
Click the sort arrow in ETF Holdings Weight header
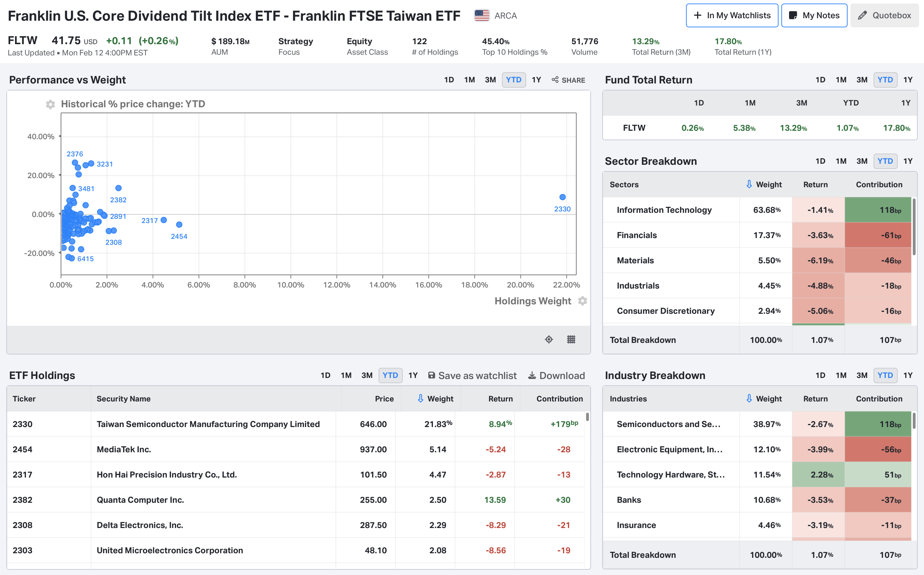click(420, 399)
